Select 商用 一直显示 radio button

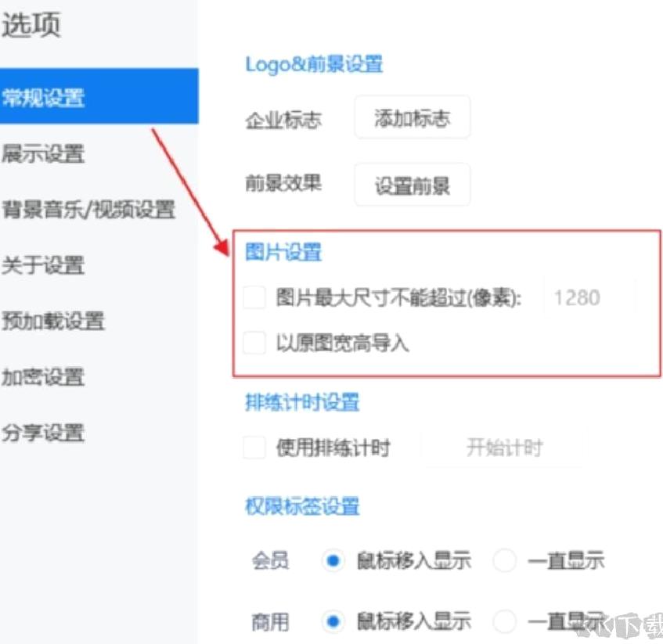pos(504,621)
